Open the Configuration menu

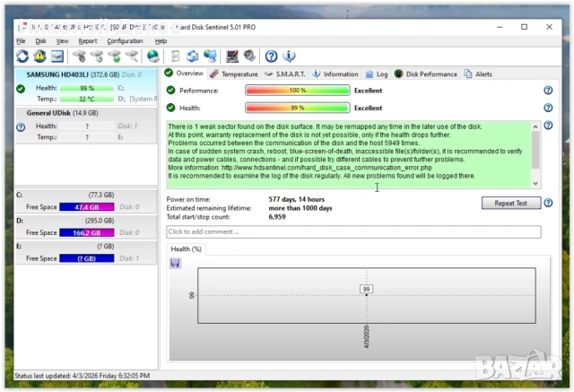pos(125,40)
